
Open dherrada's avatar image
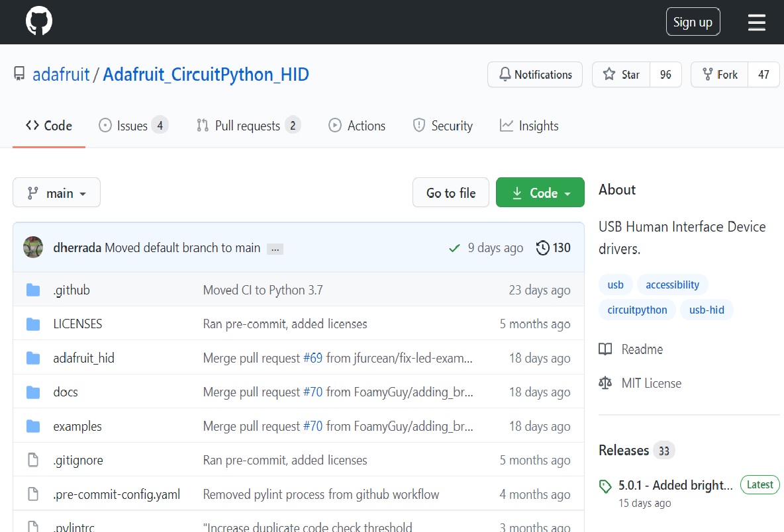(x=33, y=247)
